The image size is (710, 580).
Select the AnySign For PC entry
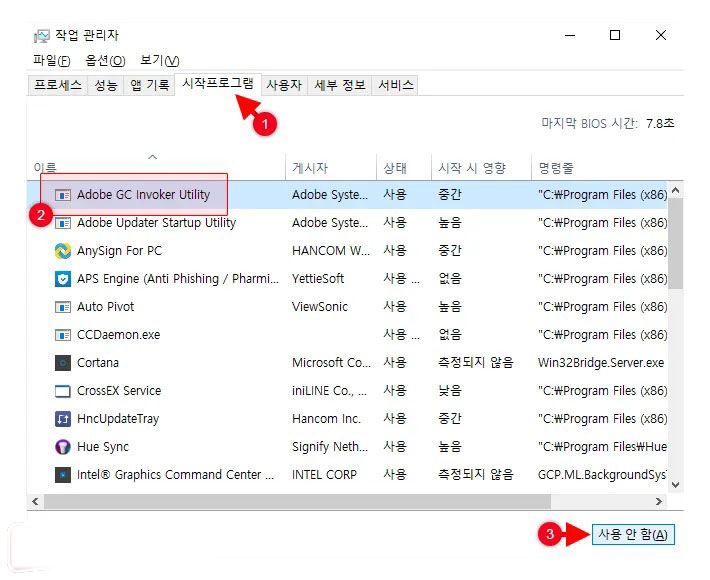click(119, 251)
